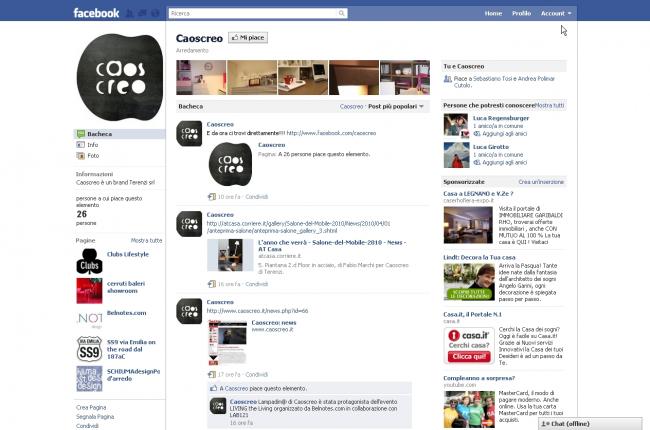Click Clubs Lifestyle page icon
The width and height of the screenshot is (650, 430).
point(89,261)
